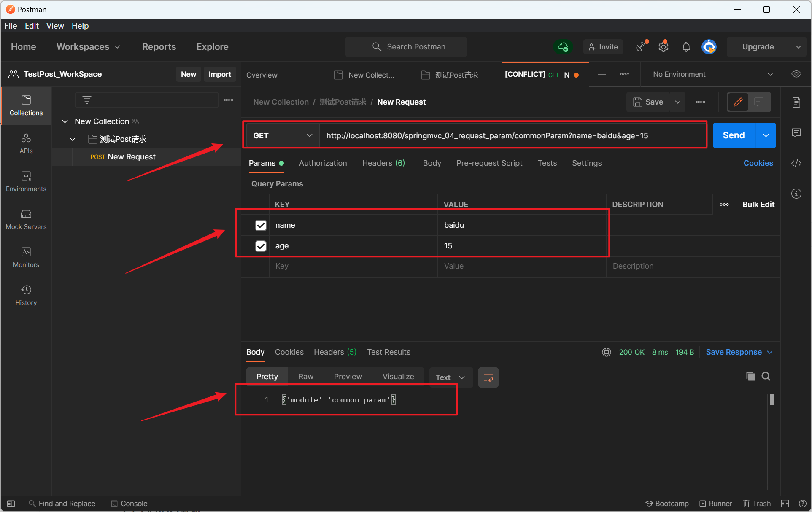Open the two-pane layout icon in the status bar

(x=785, y=504)
